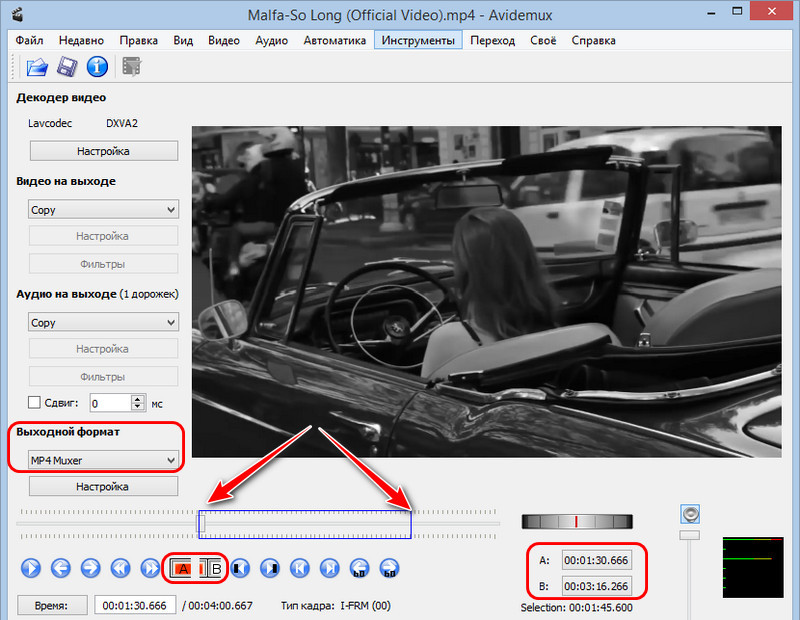Click the audio level meter display
Image resolution: width=800 pixels, height=620 pixels.
753,567
